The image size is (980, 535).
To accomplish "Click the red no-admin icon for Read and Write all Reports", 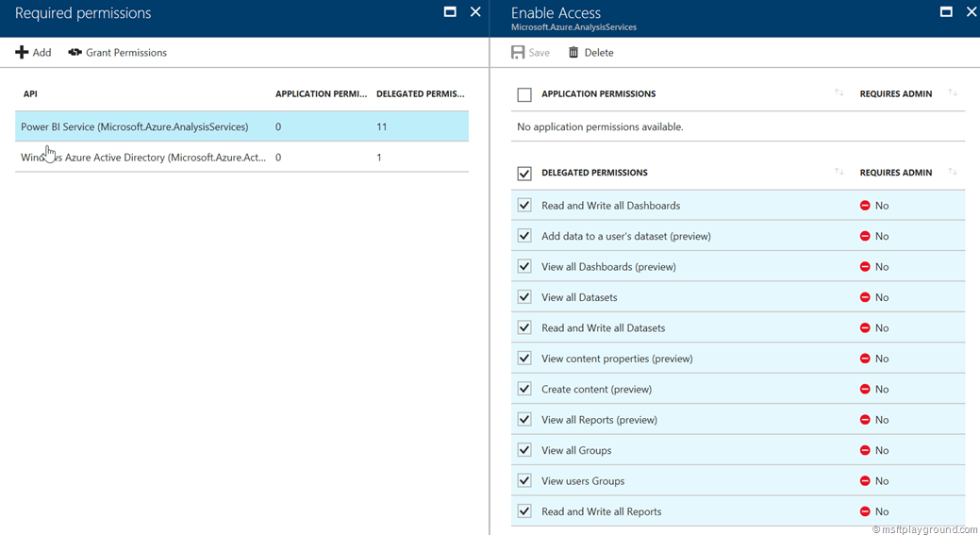I will tap(865, 511).
